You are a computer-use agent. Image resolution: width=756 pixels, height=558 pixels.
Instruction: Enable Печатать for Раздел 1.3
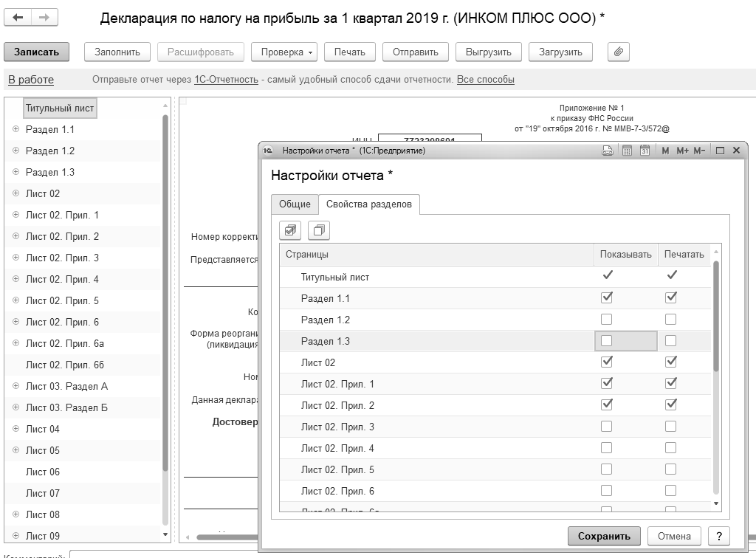click(x=670, y=341)
